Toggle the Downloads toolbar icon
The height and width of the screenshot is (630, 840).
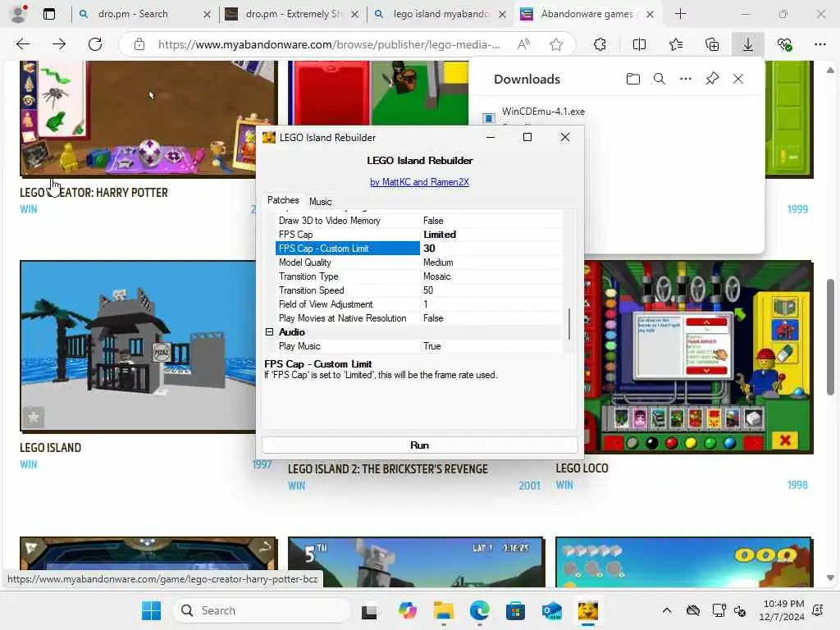coord(748,44)
